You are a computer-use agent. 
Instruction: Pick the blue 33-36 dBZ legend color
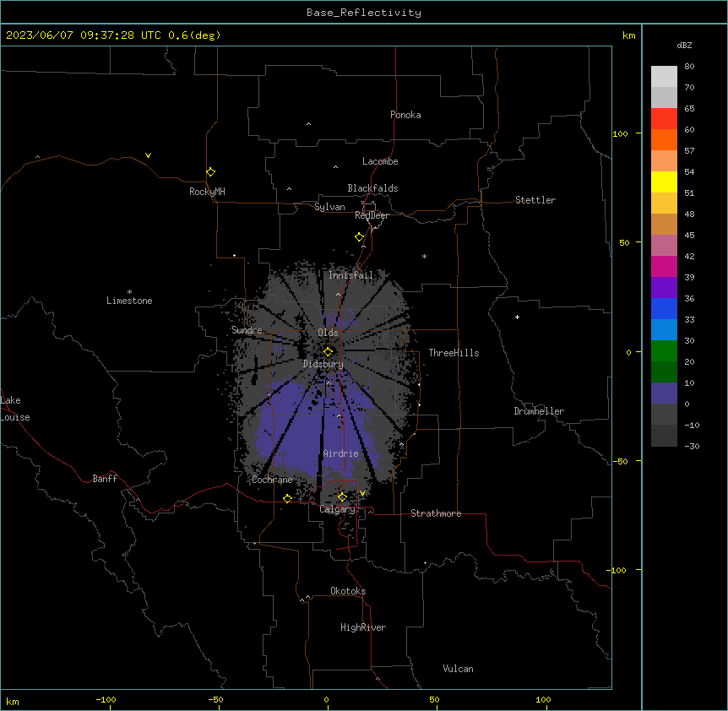pyautogui.click(x=664, y=308)
